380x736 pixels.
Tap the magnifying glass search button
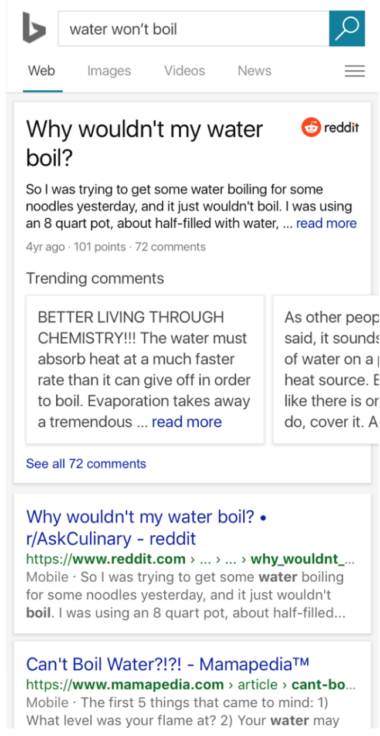(347, 28)
